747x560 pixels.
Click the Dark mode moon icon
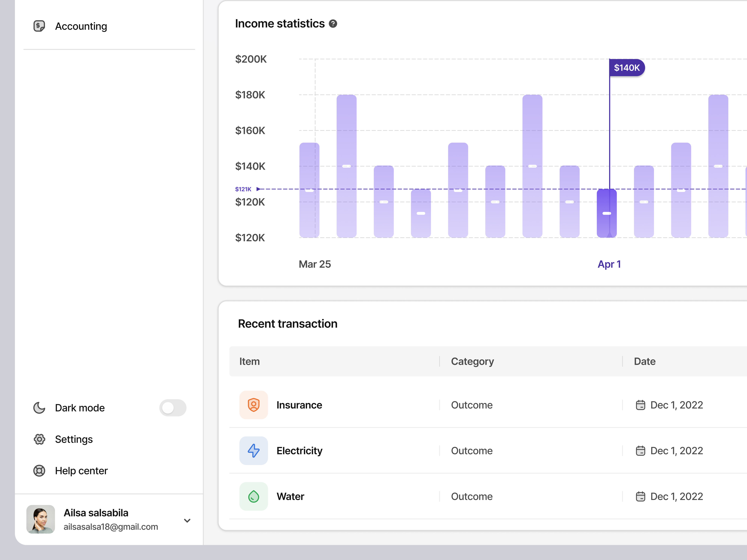point(39,408)
